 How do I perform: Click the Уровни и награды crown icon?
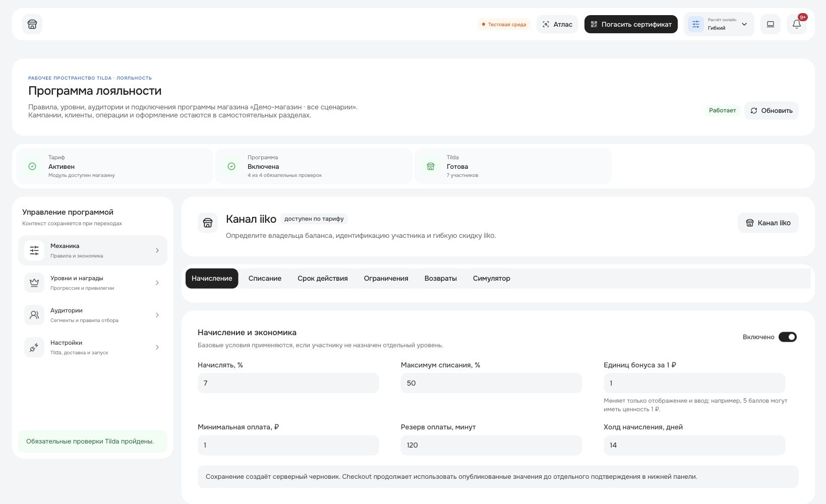[x=34, y=283]
